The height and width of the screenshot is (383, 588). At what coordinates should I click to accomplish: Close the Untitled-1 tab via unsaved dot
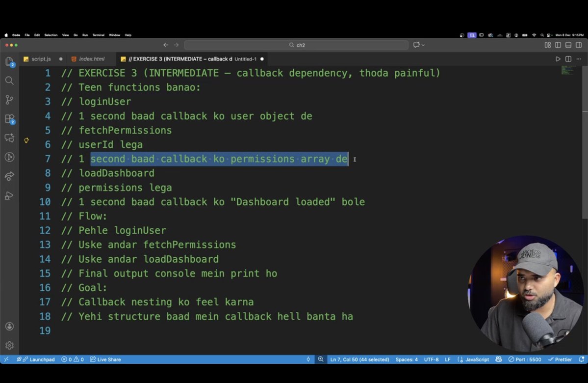[262, 59]
